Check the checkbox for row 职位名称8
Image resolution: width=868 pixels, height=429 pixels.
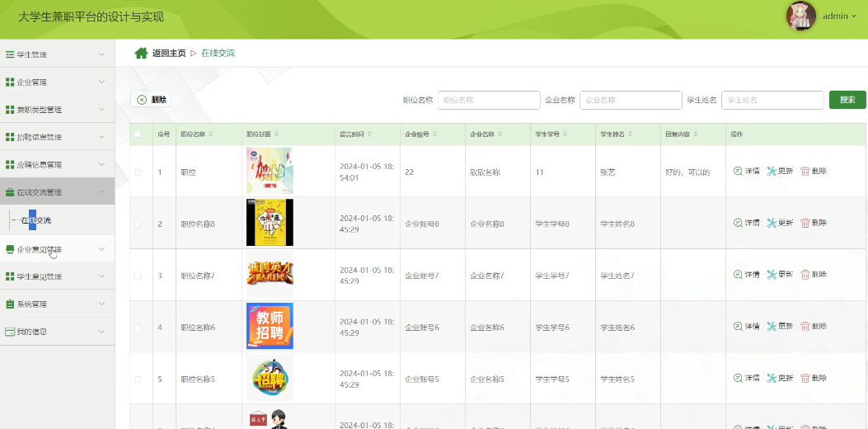pos(138,224)
